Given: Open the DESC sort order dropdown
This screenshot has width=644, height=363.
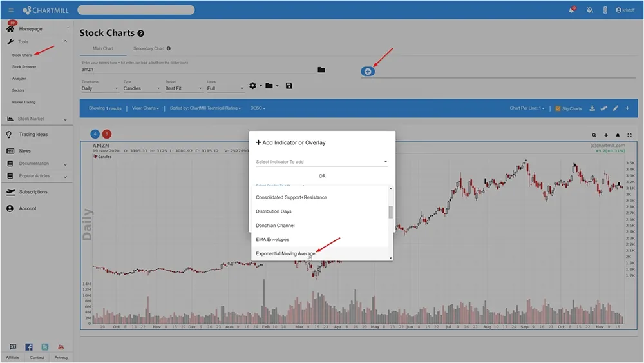Looking at the screenshot, I should (x=258, y=108).
